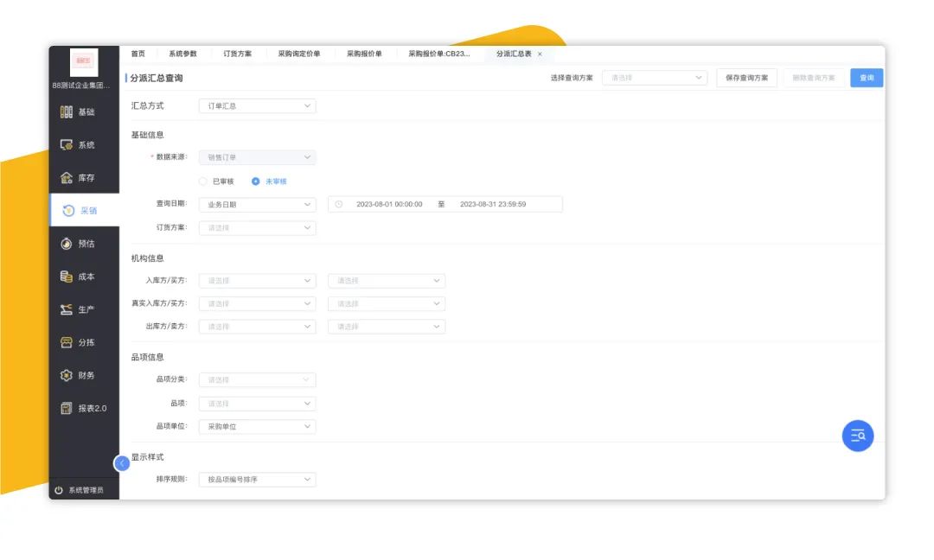
Task: Click end date 2023-08-31 23:59:59
Action: coord(493,204)
